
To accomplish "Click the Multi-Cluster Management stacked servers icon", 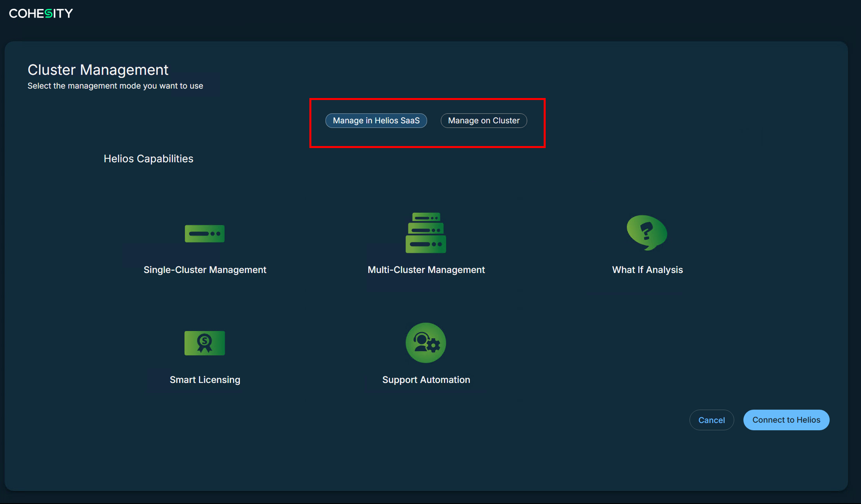I will tap(426, 233).
